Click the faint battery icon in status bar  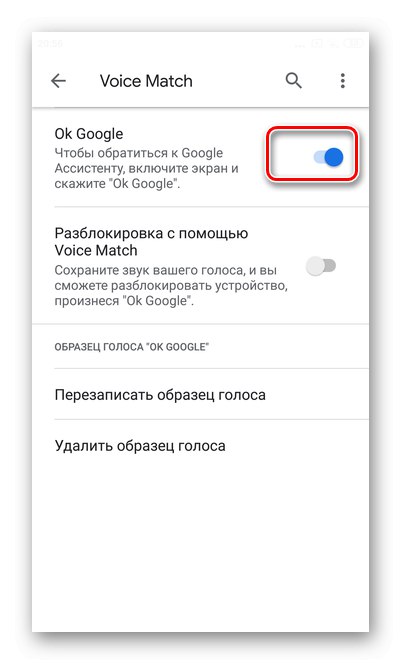(x=353, y=43)
